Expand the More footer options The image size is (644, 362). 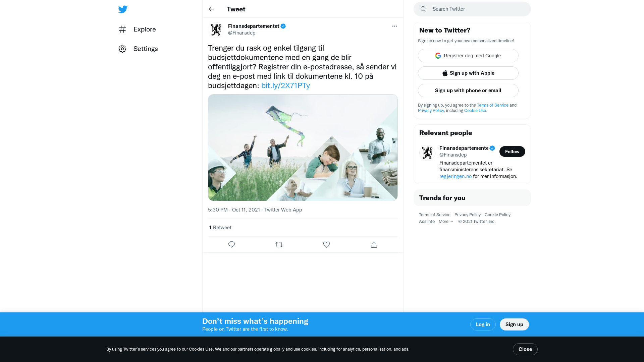(446, 222)
